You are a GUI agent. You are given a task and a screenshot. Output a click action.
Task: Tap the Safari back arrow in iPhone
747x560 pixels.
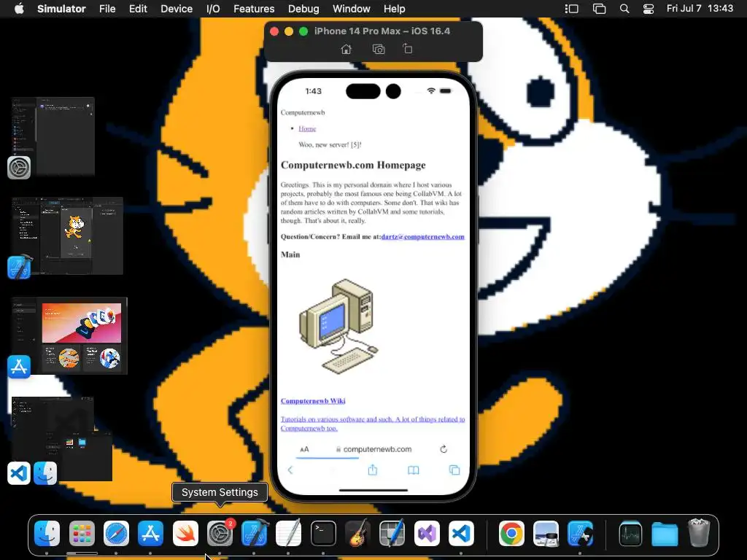coord(290,470)
